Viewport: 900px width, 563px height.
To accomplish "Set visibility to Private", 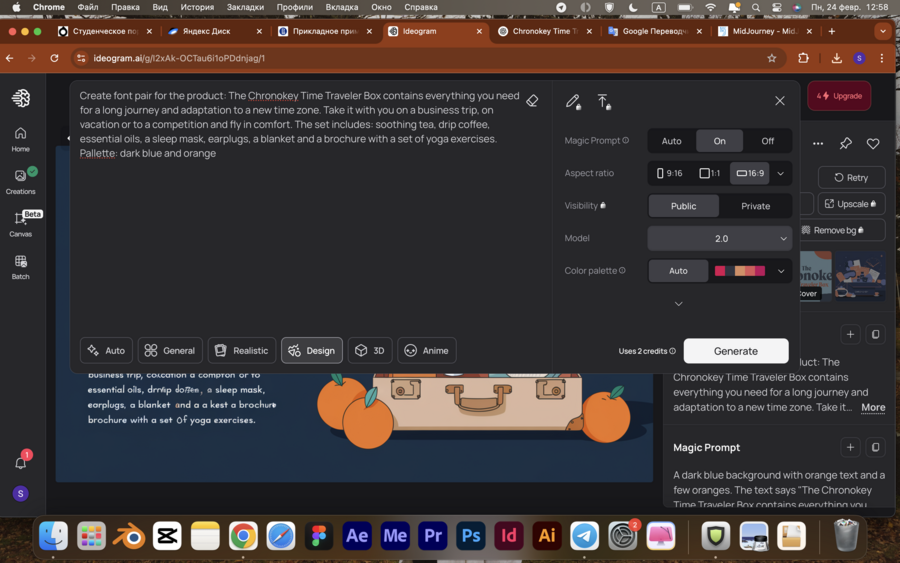I will point(755,206).
